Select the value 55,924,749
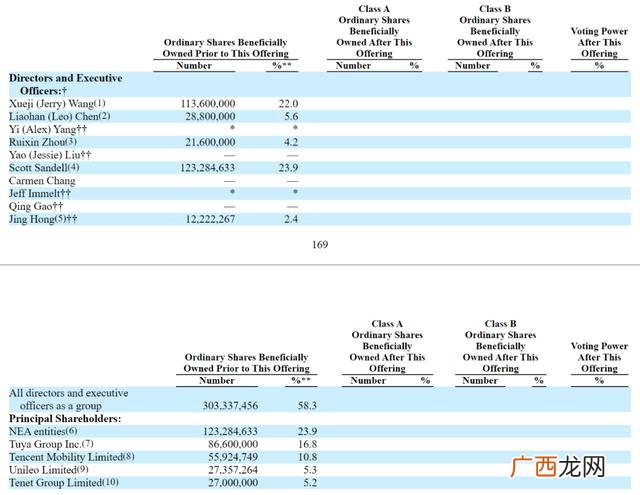 coord(233,457)
